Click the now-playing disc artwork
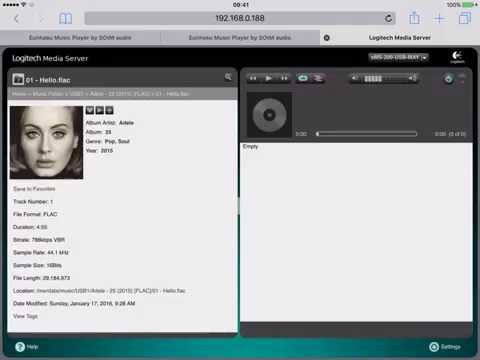 tap(269, 115)
